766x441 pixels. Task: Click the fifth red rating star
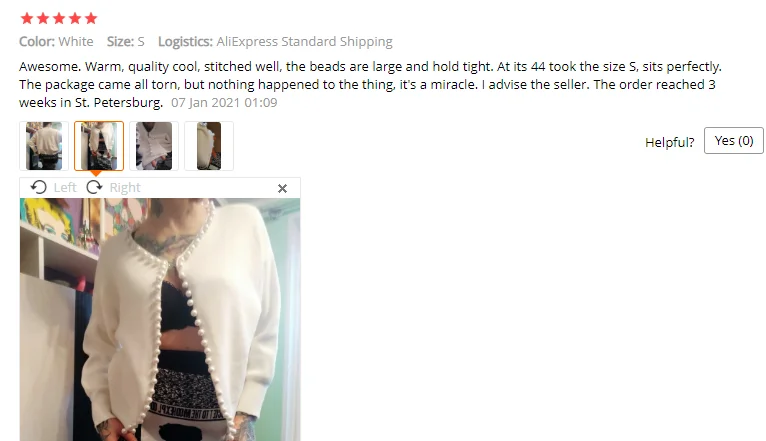point(91,19)
